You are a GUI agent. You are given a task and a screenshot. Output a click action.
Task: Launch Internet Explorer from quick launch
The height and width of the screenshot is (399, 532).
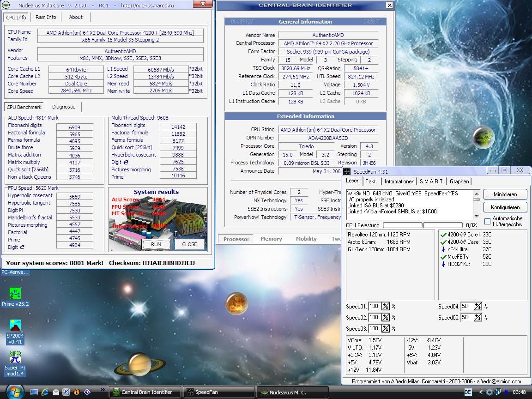[45, 392]
